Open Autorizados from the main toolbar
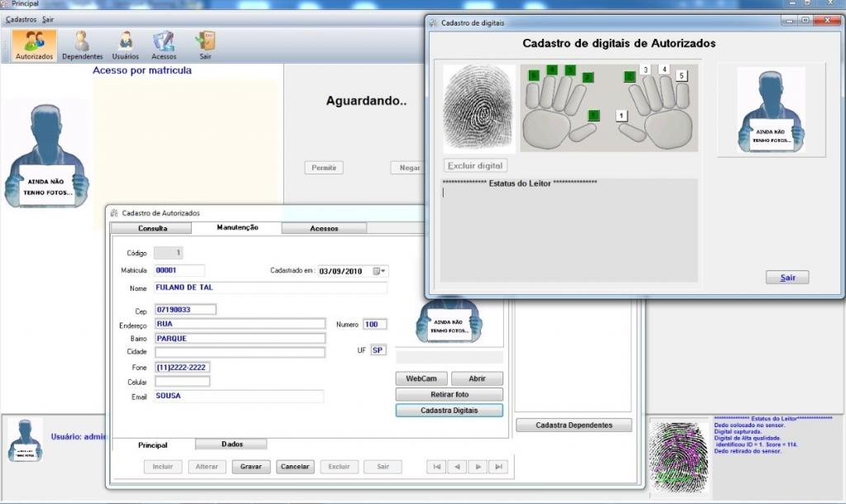The width and height of the screenshot is (846, 504). click(x=35, y=45)
